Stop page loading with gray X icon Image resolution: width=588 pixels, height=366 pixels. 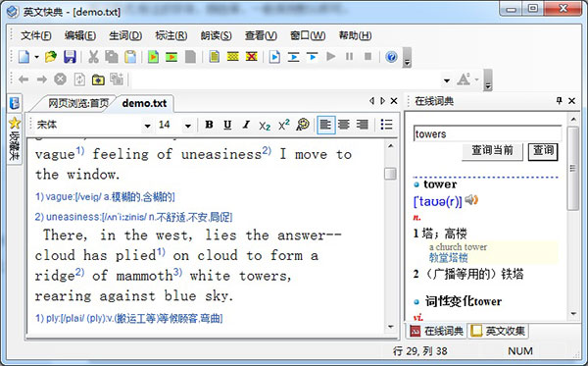(61, 79)
